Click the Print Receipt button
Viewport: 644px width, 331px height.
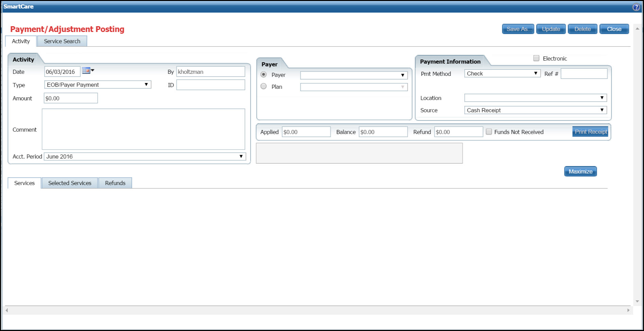pos(590,132)
